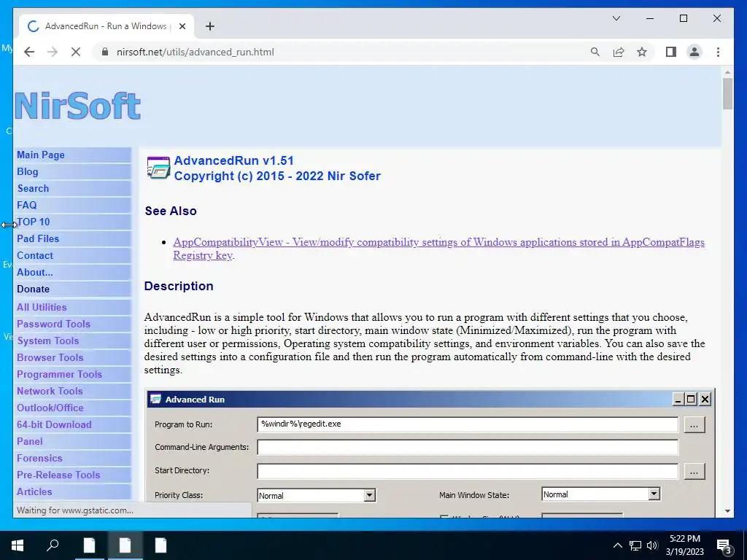Share this page via share icon
Viewport: 747px width, 560px height.
point(619,52)
